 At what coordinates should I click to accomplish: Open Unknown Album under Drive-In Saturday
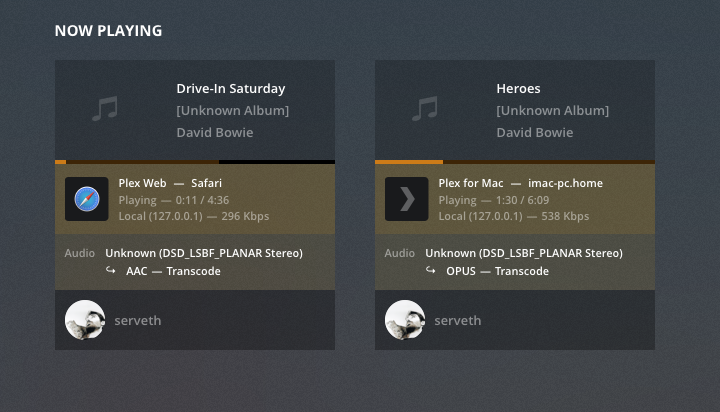pos(233,110)
